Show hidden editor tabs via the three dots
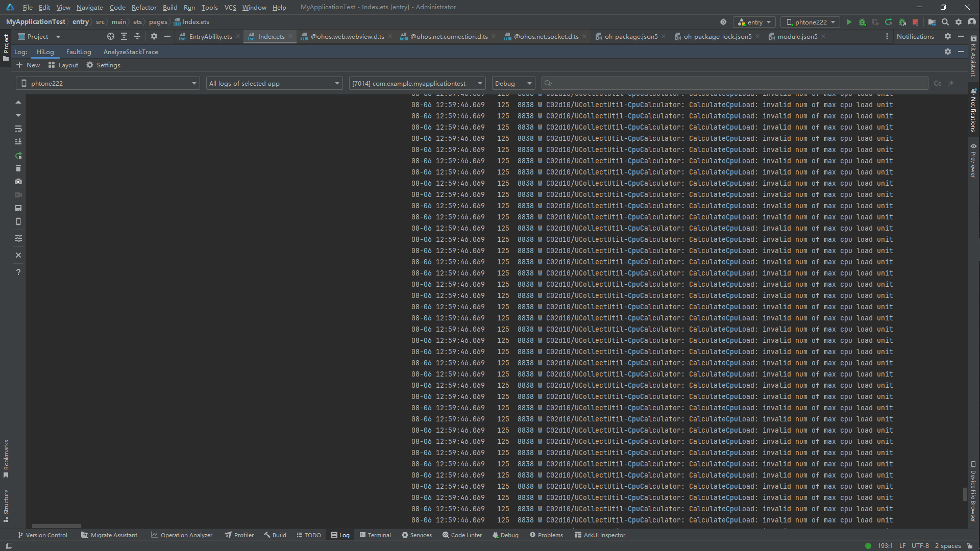980x551 pixels. click(887, 36)
